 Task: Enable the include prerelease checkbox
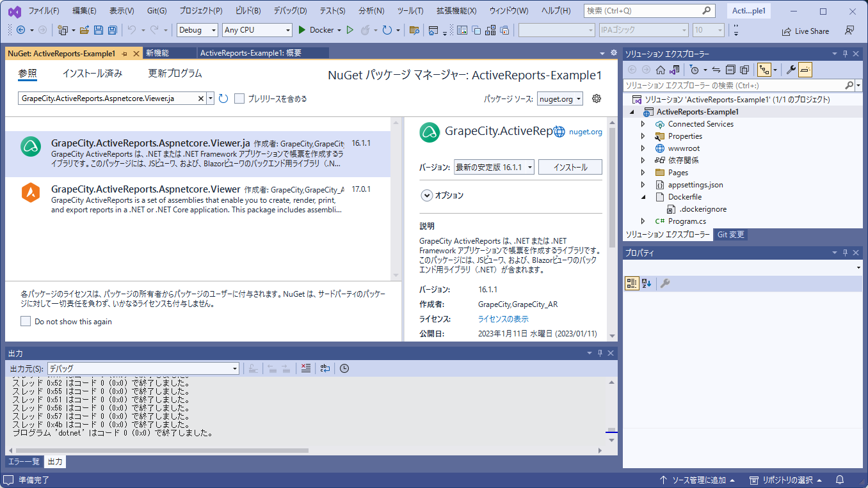point(239,98)
